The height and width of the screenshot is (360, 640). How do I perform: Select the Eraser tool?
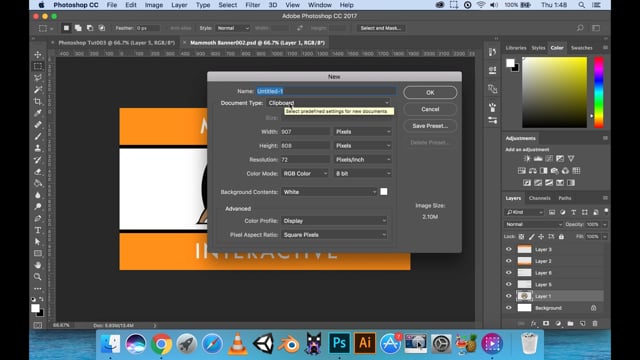[x=38, y=171]
